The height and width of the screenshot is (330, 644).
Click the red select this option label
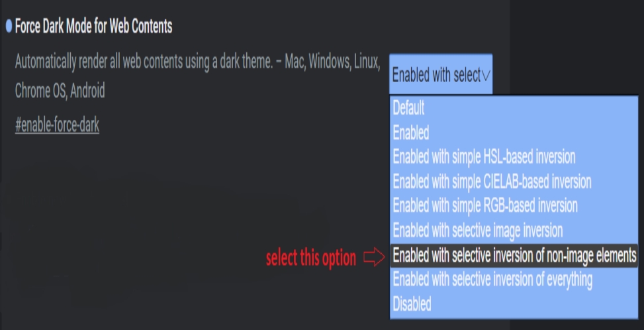click(311, 258)
